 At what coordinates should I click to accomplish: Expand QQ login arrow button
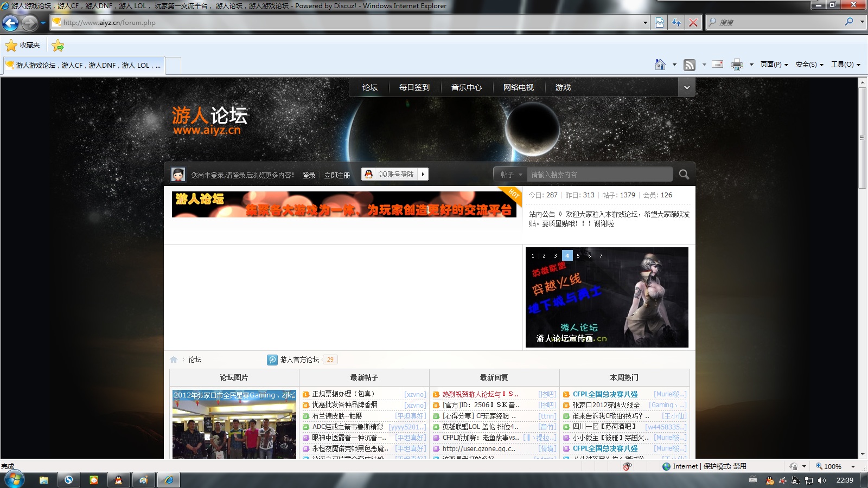point(423,174)
